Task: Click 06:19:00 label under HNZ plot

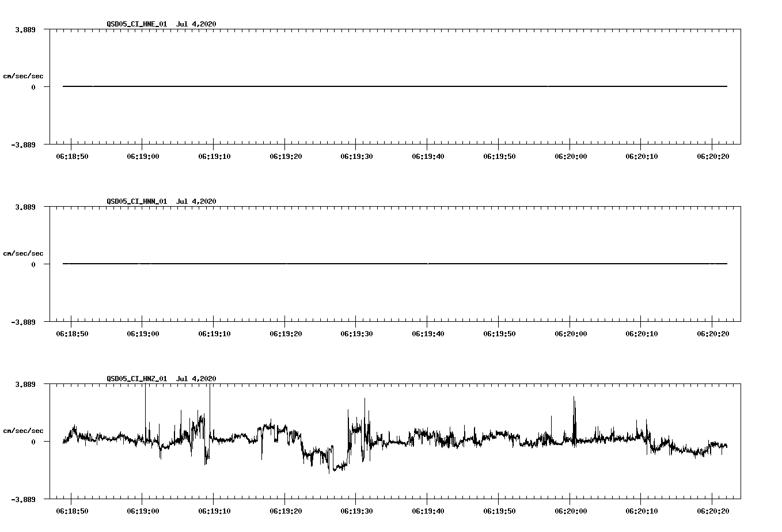Action: [143, 511]
